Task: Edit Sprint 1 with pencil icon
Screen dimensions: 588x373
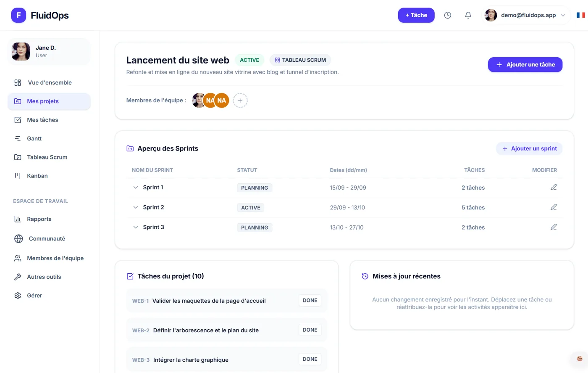Action: [554, 187]
